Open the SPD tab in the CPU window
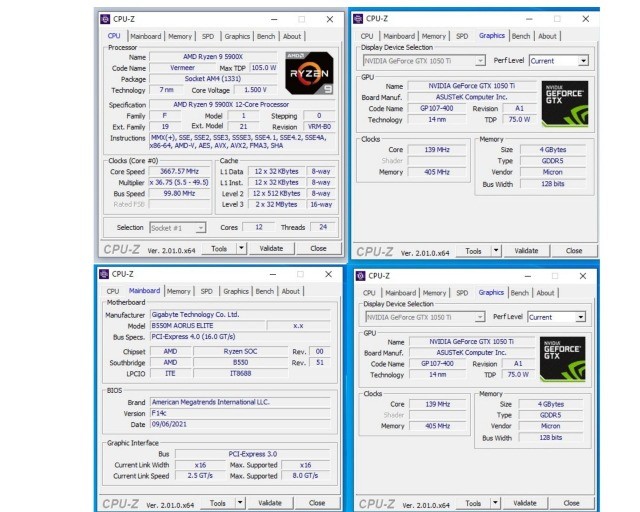Viewport: 640px width, 512px height. tap(208, 36)
